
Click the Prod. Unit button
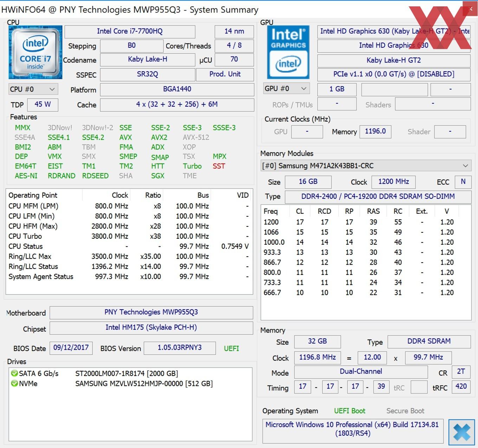coord(225,74)
